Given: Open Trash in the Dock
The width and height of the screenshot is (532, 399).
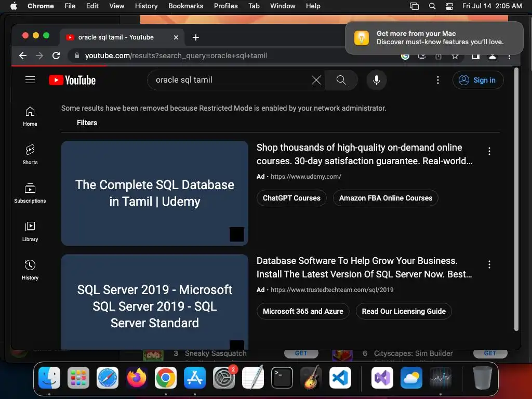Looking at the screenshot, I should (483, 378).
